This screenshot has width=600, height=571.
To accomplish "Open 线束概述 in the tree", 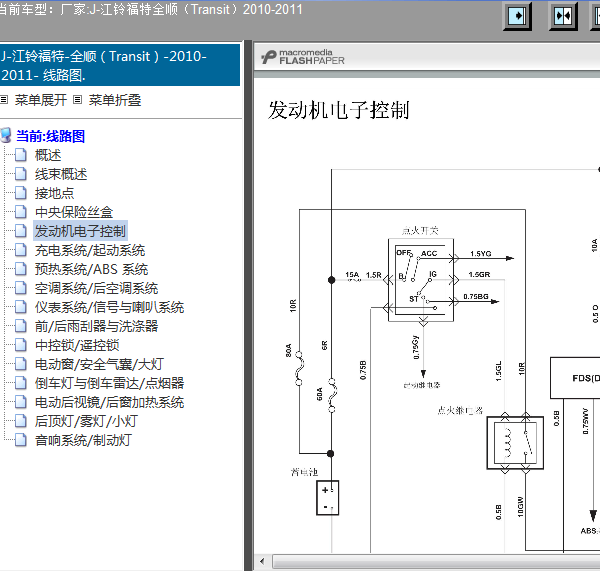I will (61, 174).
